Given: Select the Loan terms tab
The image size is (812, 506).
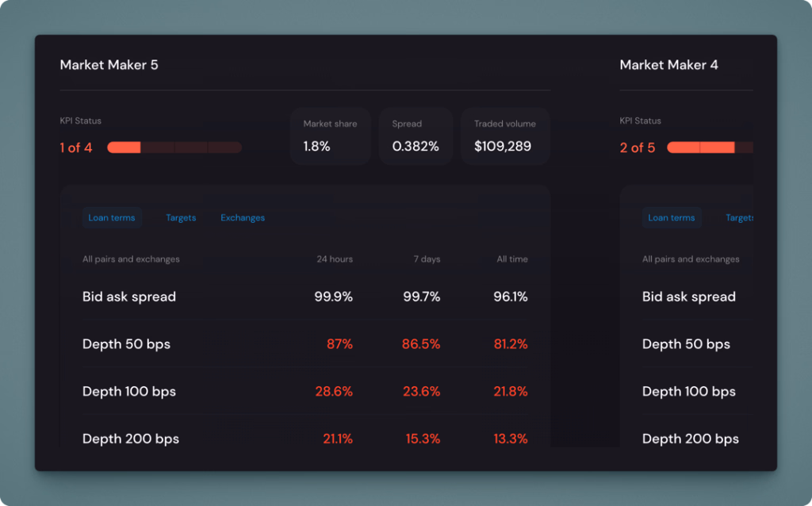Looking at the screenshot, I should click(x=112, y=217).
